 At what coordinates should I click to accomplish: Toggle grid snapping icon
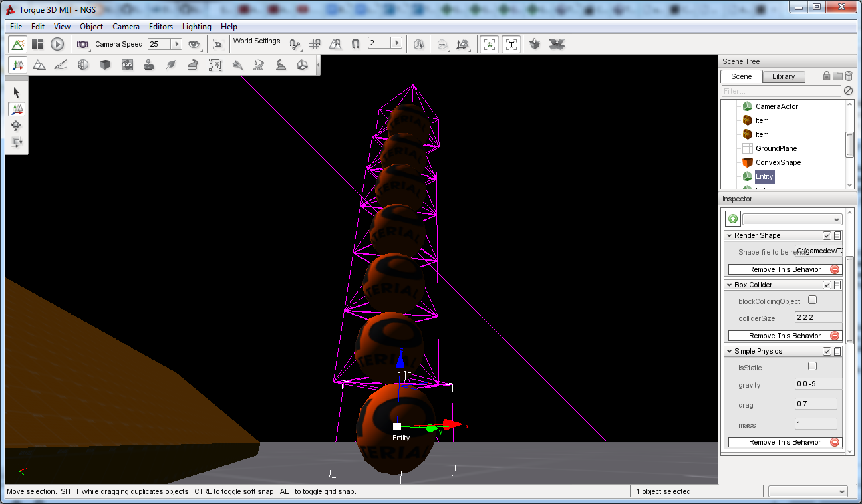pyautogui.click(x=315, y=44)
